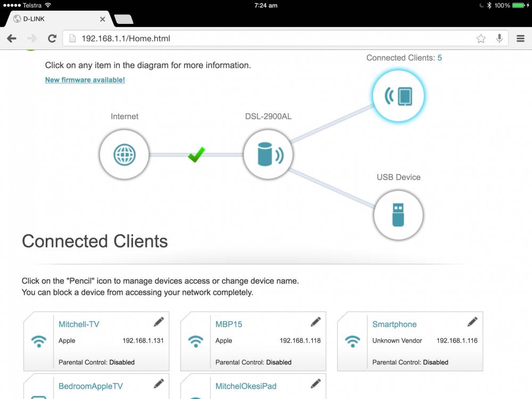
Task: Click the Connected Clients section heading
Action: click(95, 241)
